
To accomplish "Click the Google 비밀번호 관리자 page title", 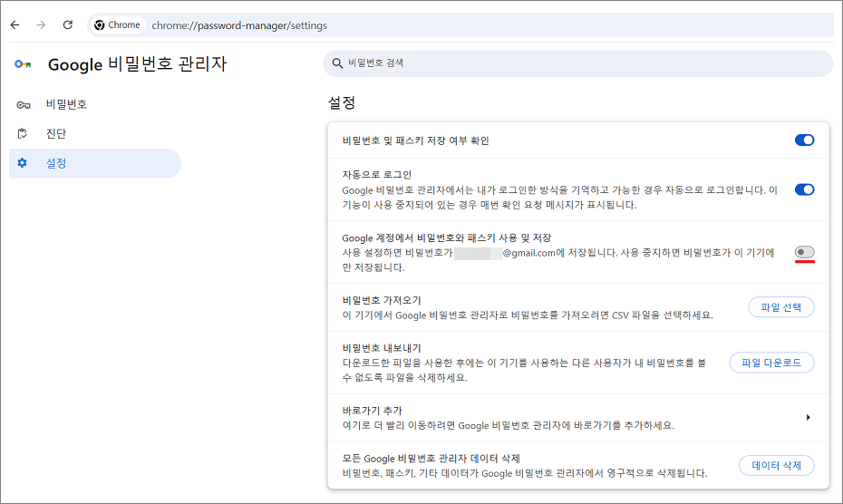I will pyautogui.click(x=137, y=64).
